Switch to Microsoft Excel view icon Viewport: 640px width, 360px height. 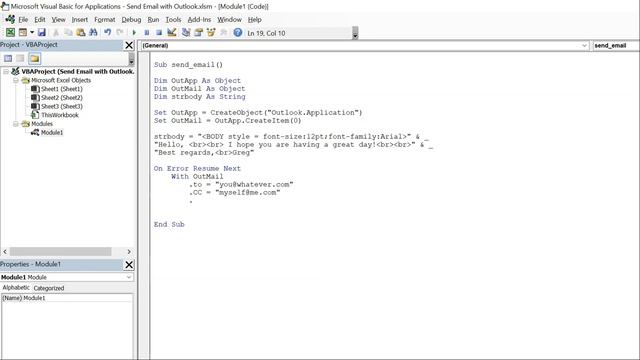coord(10,32)
